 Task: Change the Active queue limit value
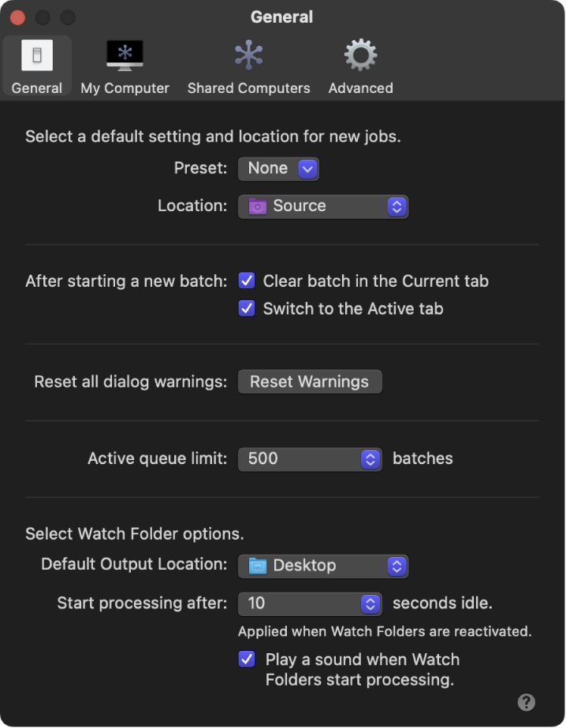[x=310, y=459]
